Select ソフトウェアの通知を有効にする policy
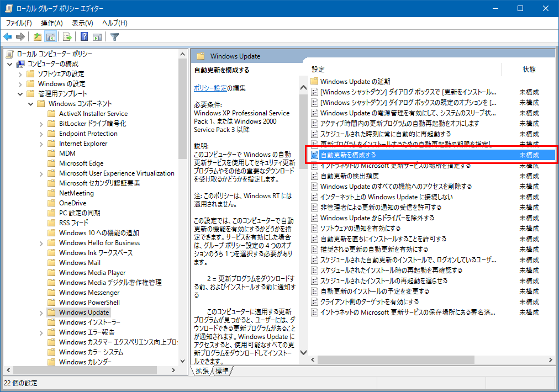The width and height of the screenshot is (559, 392). tap(360, 229)
